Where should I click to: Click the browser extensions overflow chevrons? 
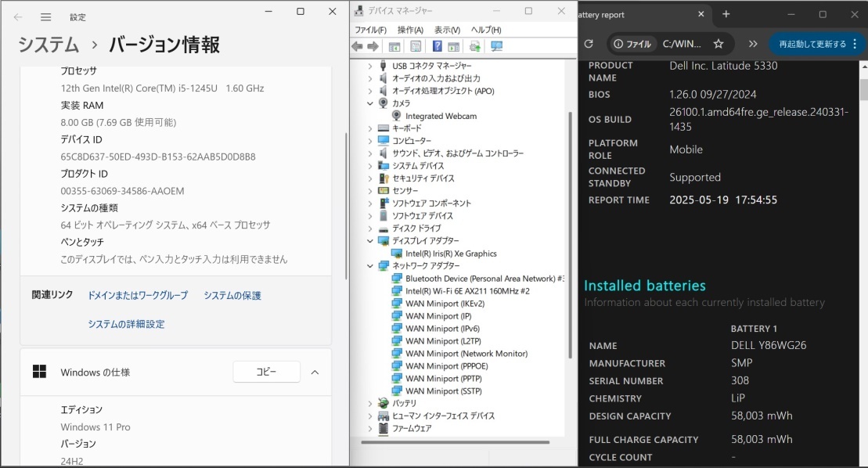[x=753, y=44]
